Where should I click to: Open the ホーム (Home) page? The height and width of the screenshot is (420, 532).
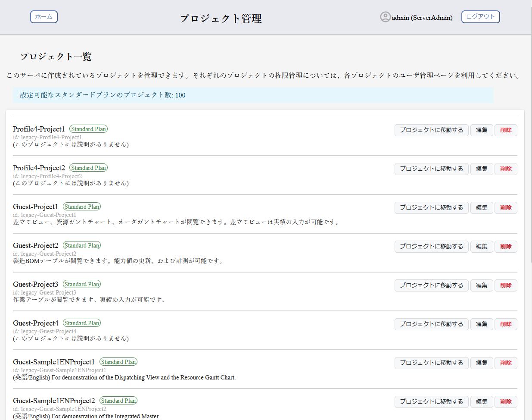click(44, 17)
